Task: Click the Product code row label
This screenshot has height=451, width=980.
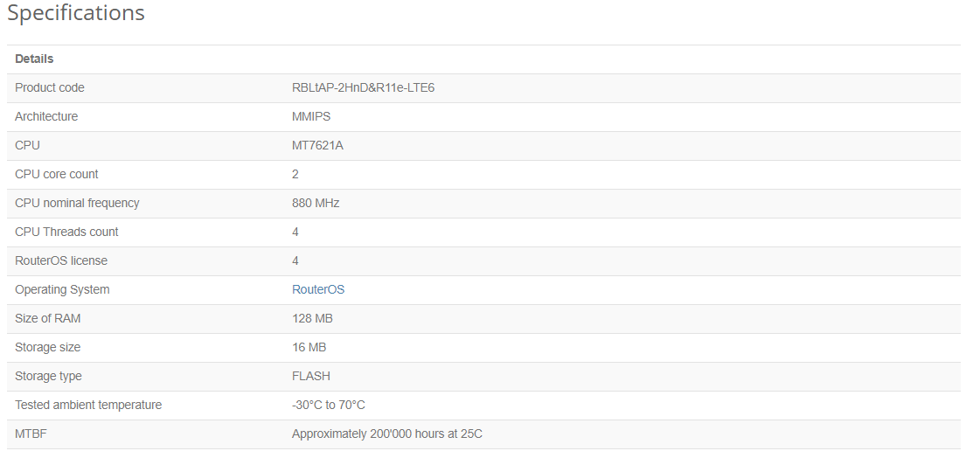Action: click(x=49, y=88)
